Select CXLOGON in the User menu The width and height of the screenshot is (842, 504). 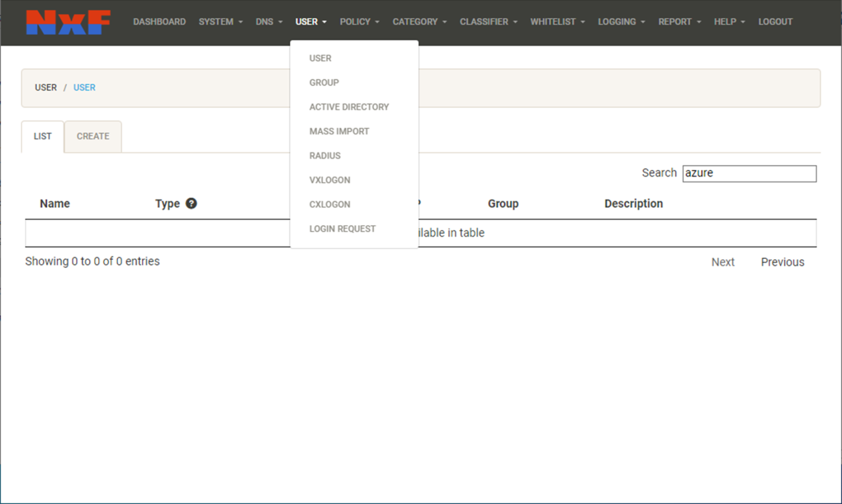(330, 205)
